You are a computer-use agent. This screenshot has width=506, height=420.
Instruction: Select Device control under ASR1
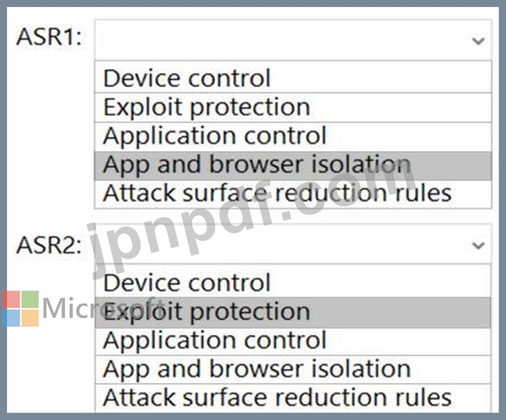pos(293,77)
